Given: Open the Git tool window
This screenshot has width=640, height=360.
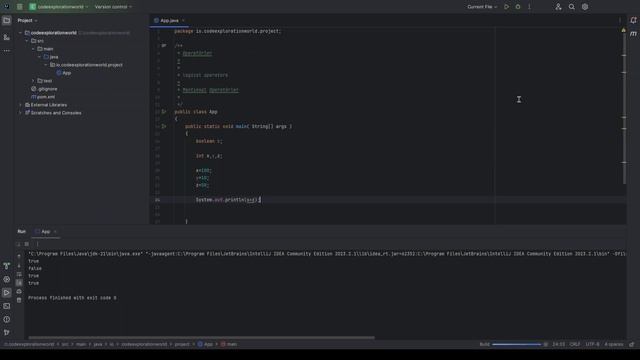Looking at the screenshot, I should tap(7, 333).
